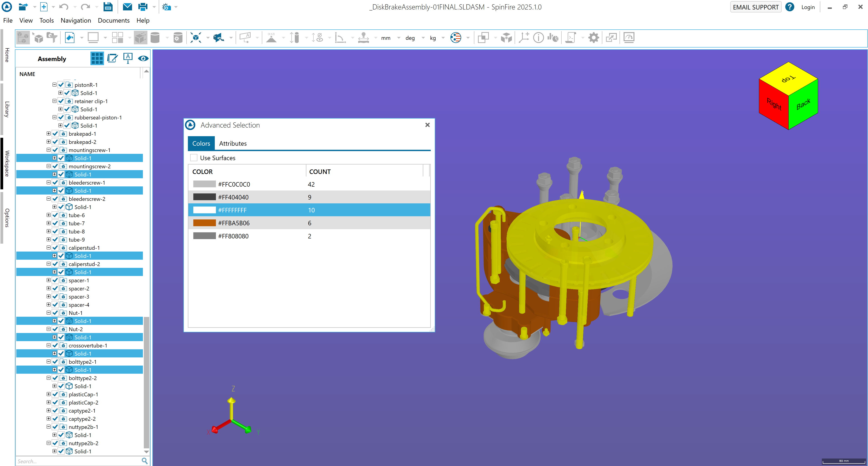Open the model information (i) icon

pos(538,38)
